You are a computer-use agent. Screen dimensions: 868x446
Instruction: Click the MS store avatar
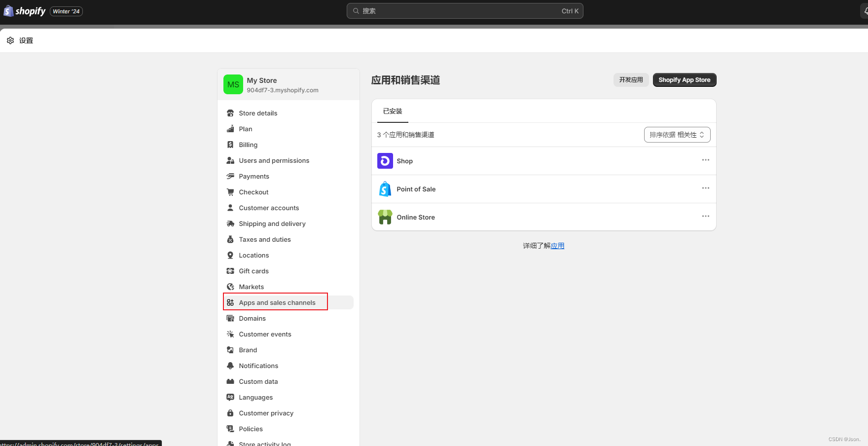(233, 84)
